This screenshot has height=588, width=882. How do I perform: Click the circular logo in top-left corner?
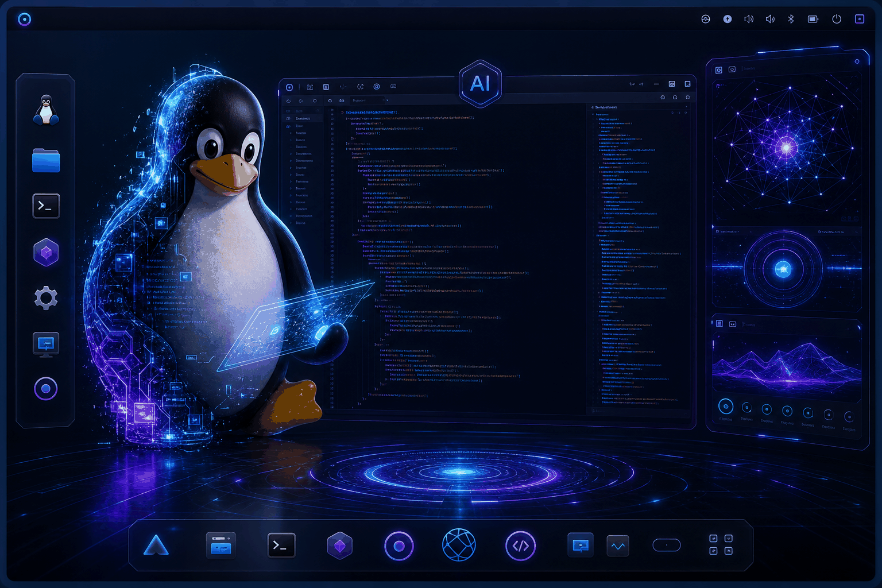point(24,19)
